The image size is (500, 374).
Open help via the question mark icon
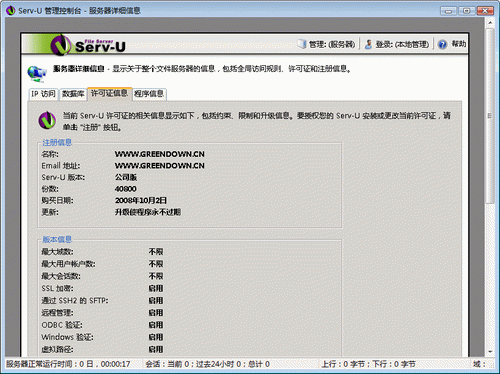(442, 44)
